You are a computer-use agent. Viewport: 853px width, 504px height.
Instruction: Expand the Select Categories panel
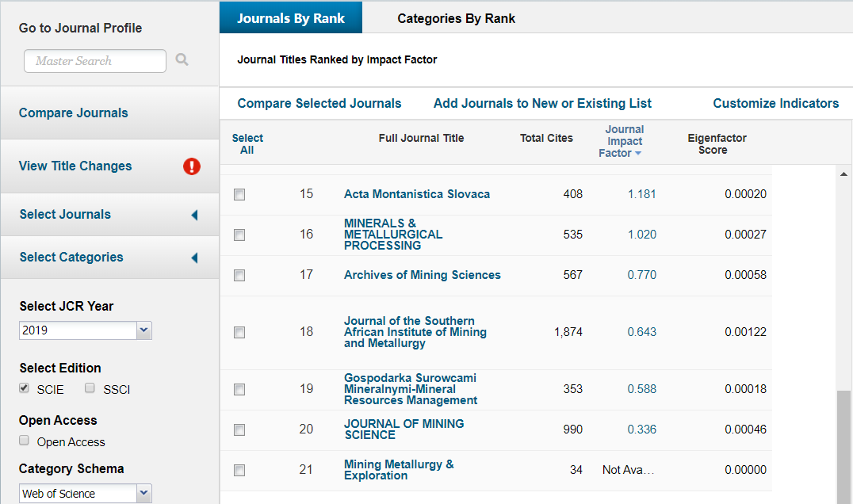tap(194, 258)
